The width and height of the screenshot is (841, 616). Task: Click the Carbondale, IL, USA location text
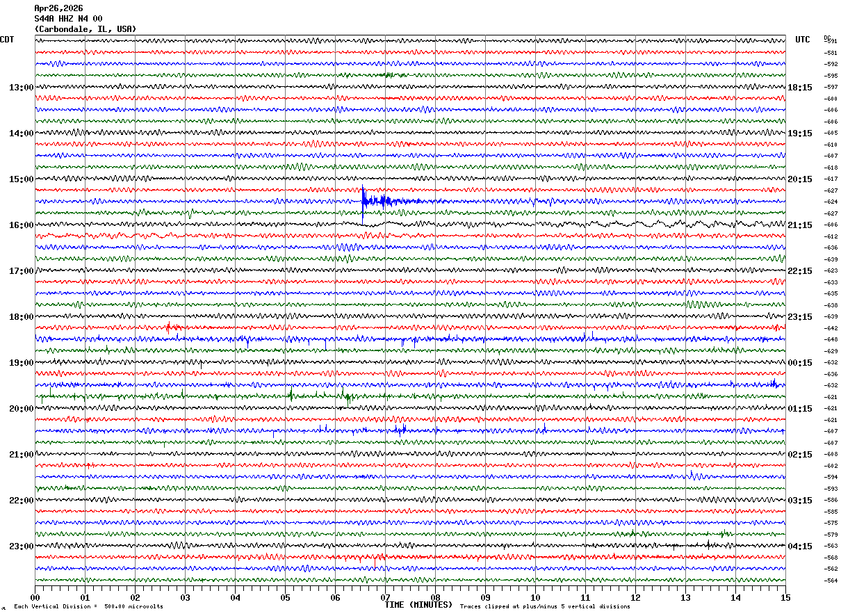85,29
